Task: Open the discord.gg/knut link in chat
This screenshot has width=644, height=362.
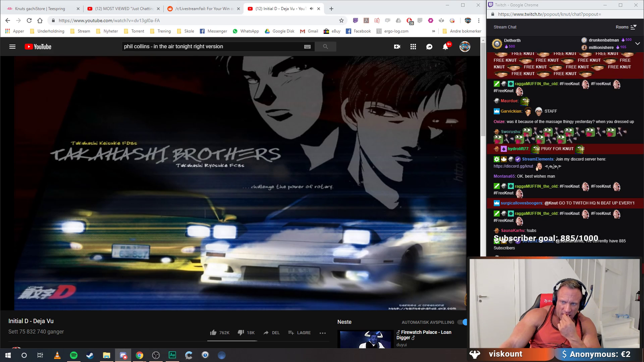Action: tap(513, 166)
